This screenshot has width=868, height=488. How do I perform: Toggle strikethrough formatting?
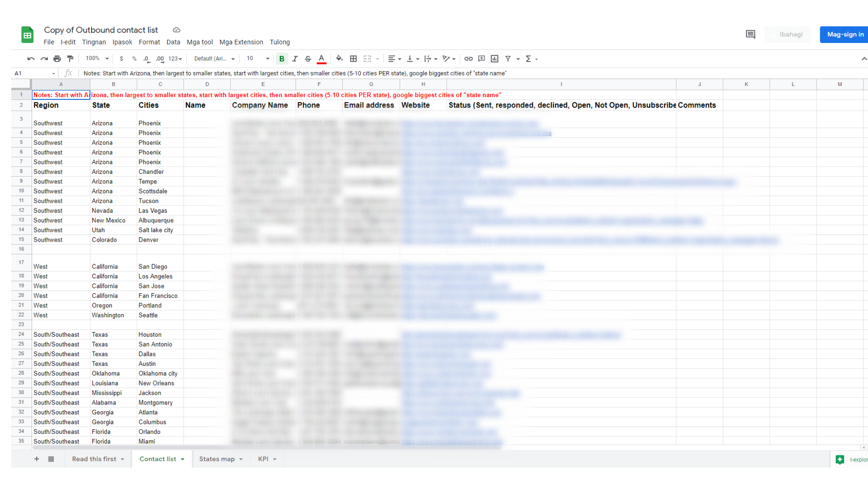click(x=308, y=59)
